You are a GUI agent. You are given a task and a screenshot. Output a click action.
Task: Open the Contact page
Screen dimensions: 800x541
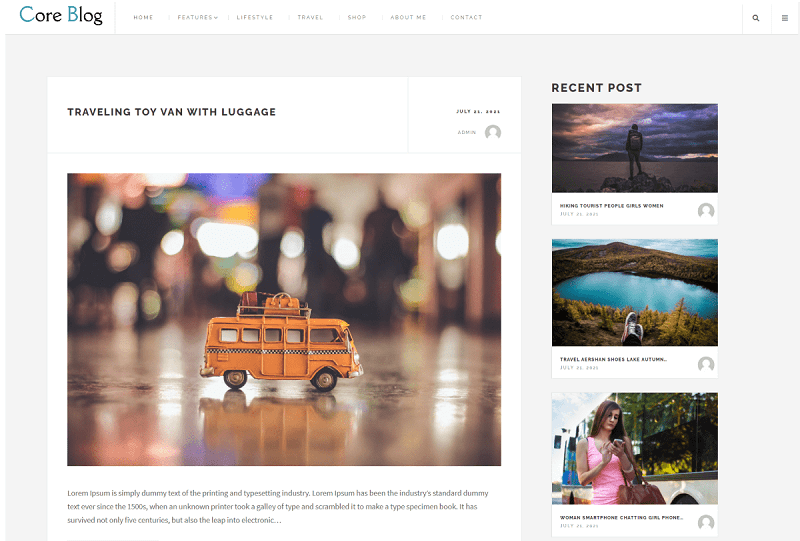(466, 17)
